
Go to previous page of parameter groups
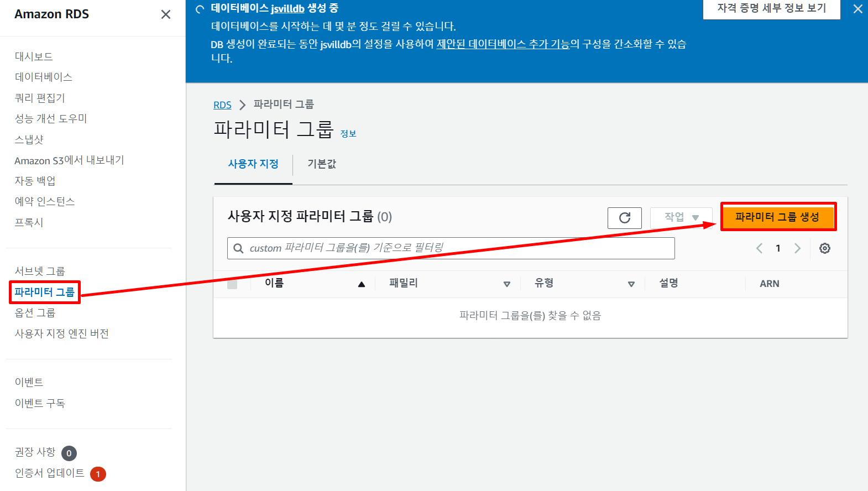point(759,248)
